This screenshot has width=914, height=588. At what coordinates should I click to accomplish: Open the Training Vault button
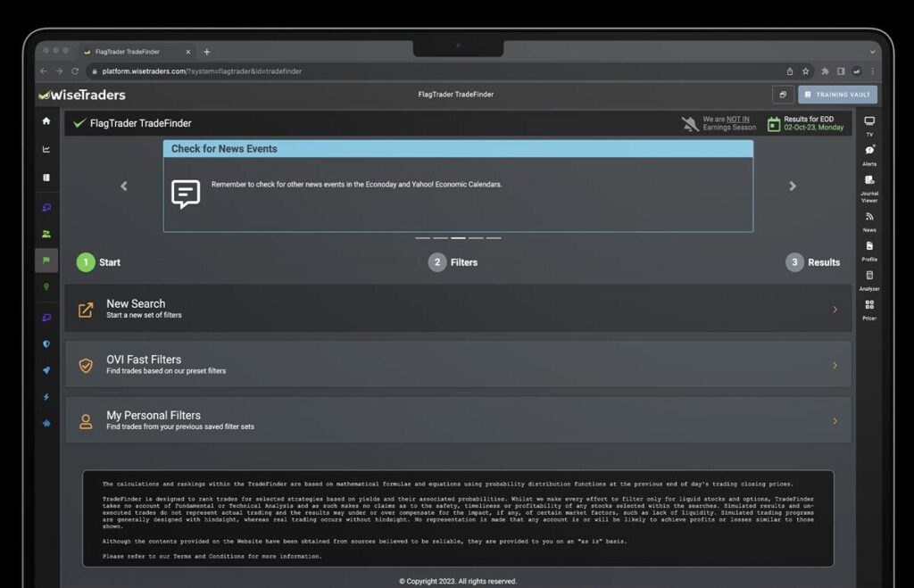[x=837, y=95]
